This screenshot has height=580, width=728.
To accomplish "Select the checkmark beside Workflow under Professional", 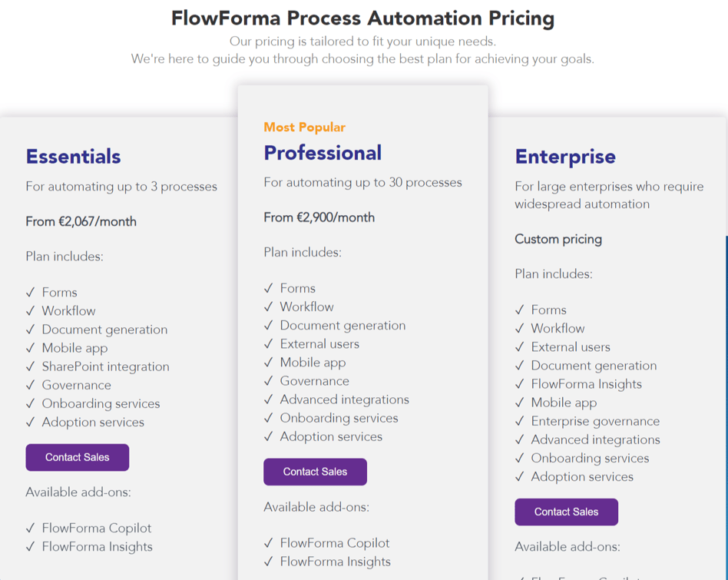I will click(x=268, y=307).
